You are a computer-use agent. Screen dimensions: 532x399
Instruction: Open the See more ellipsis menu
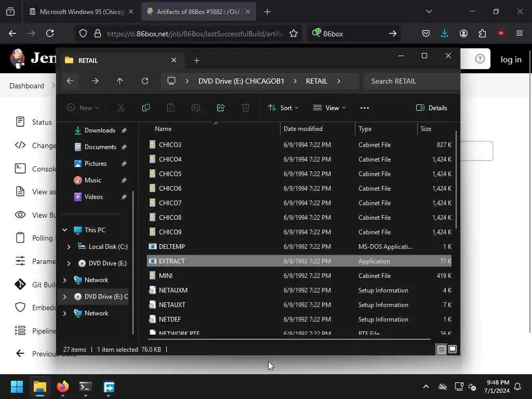click(364, 108)
